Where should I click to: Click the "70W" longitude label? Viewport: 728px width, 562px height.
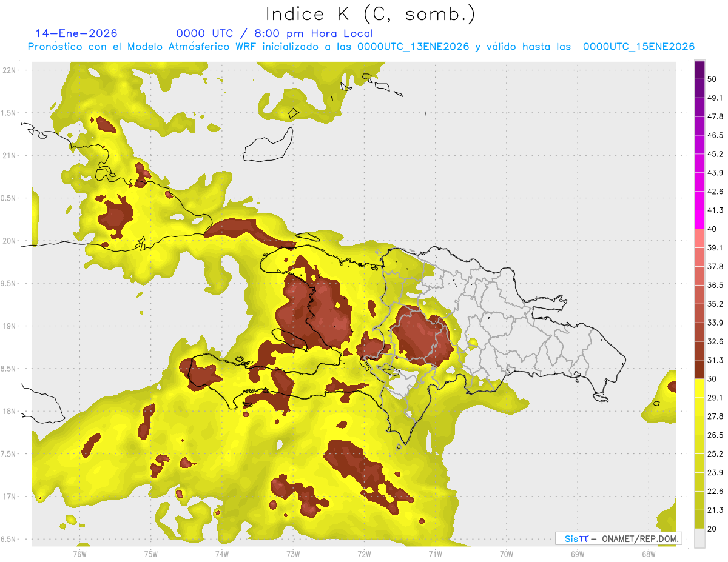507,554
